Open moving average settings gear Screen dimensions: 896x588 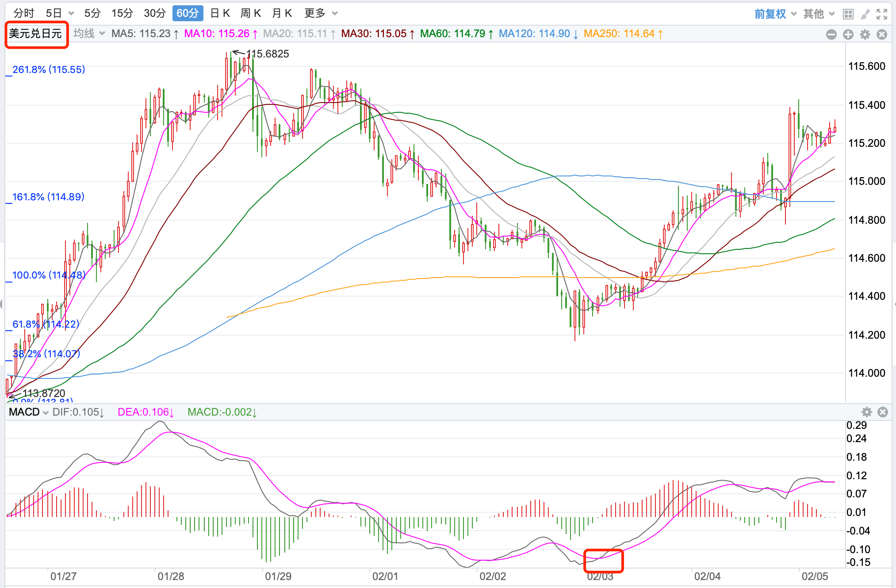point(865,34)
